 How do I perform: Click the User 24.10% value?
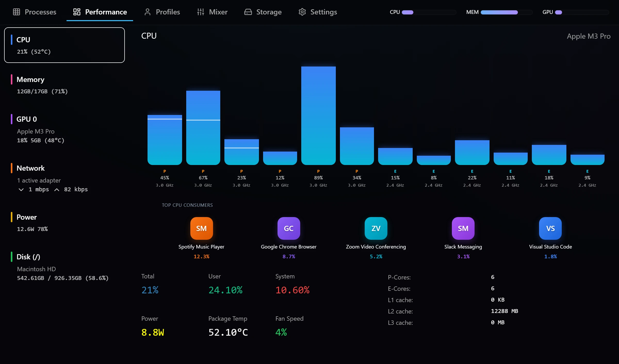225,290
